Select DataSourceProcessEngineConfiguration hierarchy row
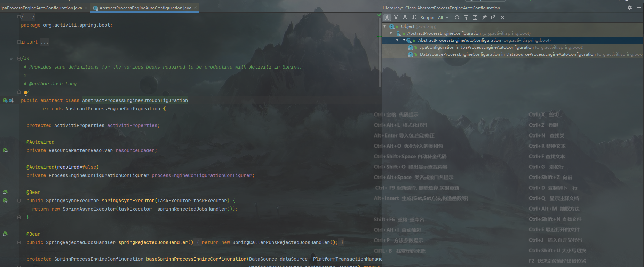Screen dimensions: 644x267 513,54
